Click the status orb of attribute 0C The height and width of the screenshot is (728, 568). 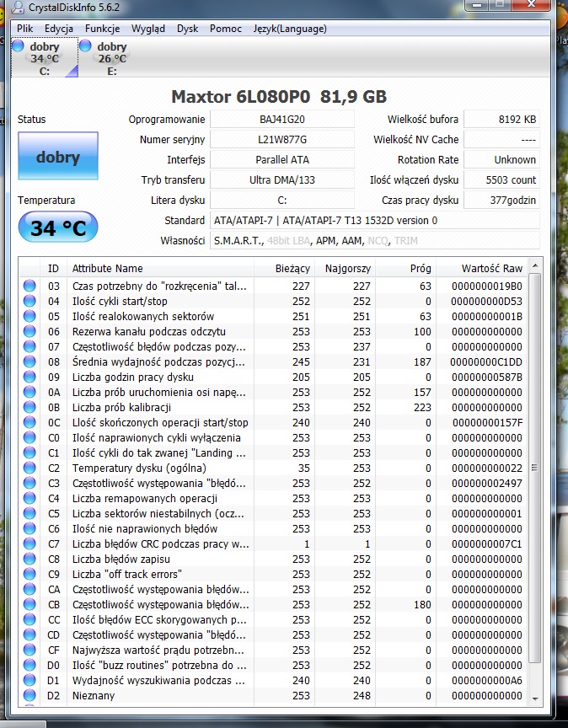point(29,422)
